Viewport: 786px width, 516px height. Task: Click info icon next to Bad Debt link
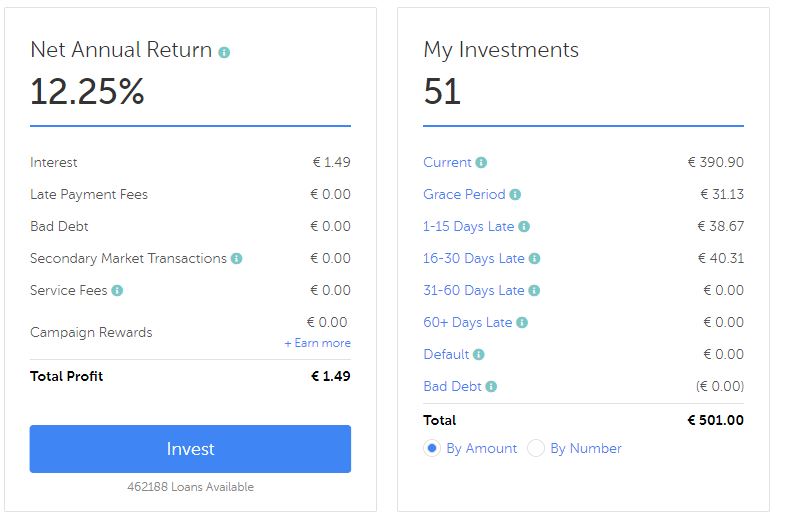[x=491, y=387]
